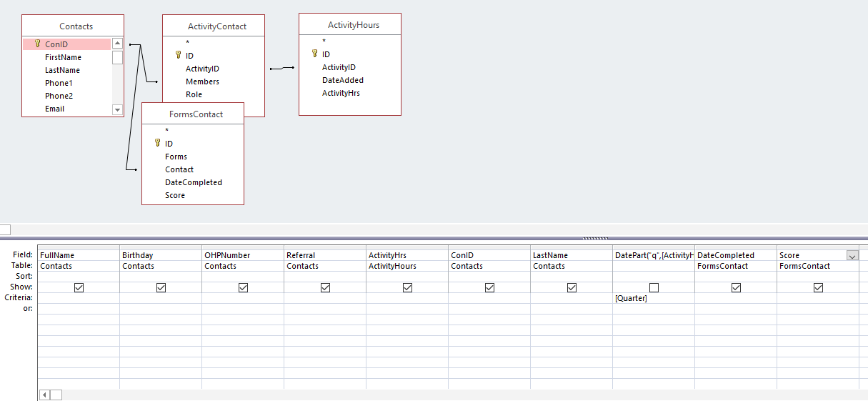
Task: Select ActivityHrs field in ActivityHours table
Action: [x=341, y=93]
